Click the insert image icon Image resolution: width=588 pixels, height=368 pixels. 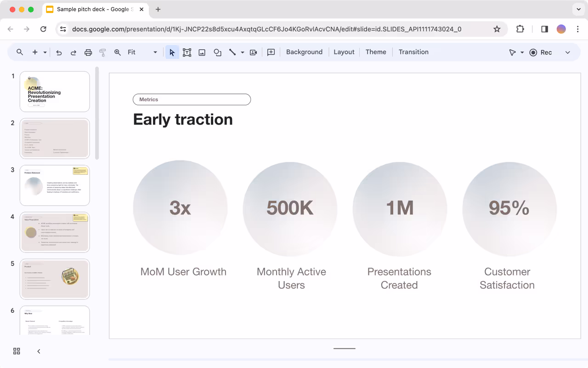coord(202,52)
